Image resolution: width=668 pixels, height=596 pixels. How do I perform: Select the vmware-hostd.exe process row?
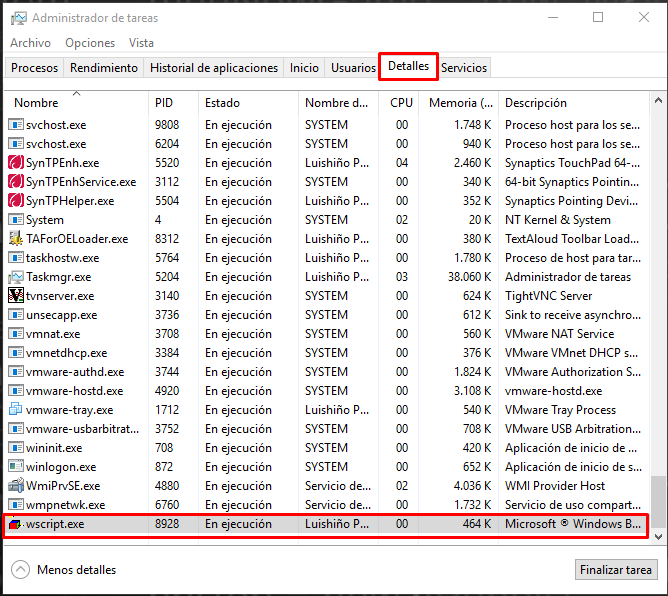(x=327, y=391)
